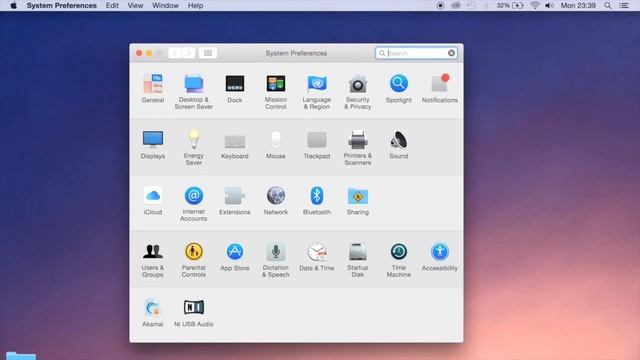Viewport: 640px width, 360px height.
Task: Open the Accessibility preferences pane
Action: (x=440, y=256)
